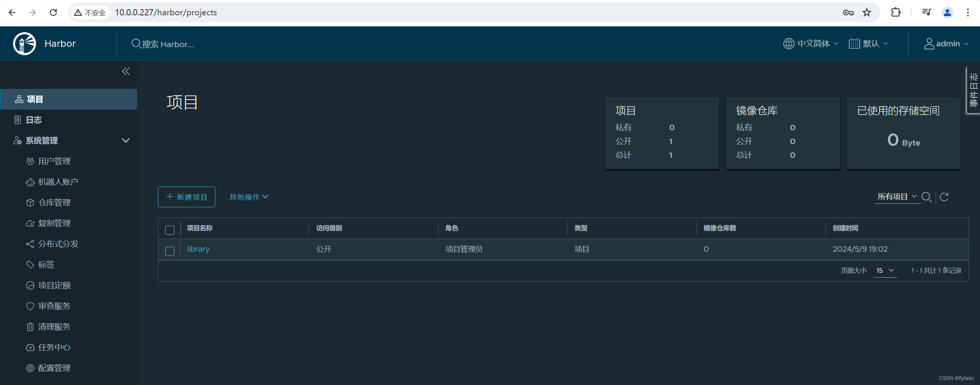Click the 搜索 Harbor search field

pos(168,44)
